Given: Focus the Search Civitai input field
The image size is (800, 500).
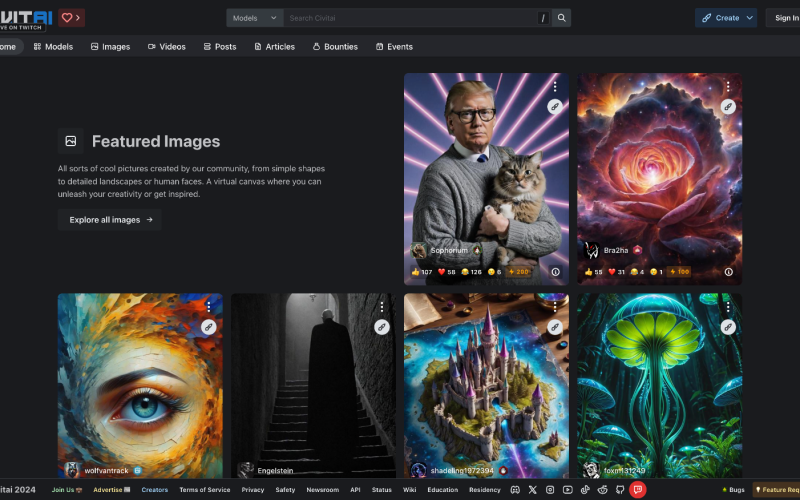Looking at the screenshot, I should coord(411,18).
